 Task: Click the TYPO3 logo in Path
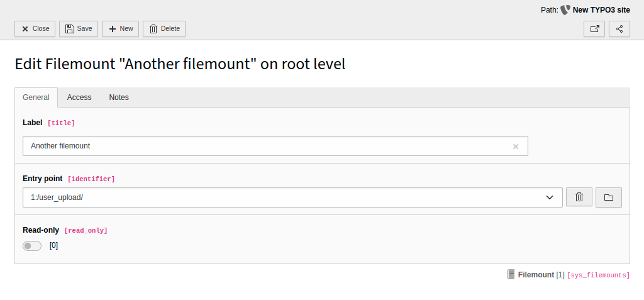click(x=565, y=10)
